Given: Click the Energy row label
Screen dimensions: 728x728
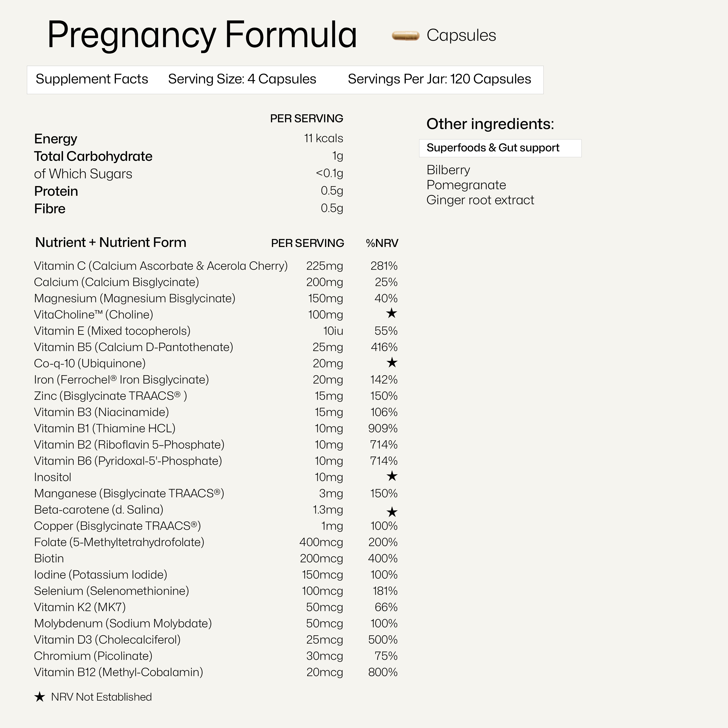Looking at the screenshot, I should point(55,139).
